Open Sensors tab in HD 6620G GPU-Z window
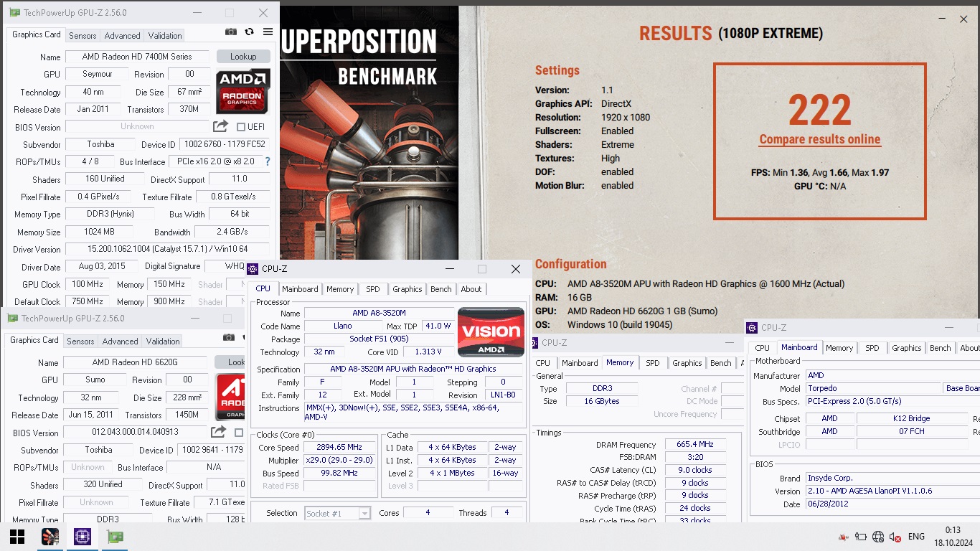The height and width of the screenshot is (551, 980). pyautogui.click(x=80, y=342)
